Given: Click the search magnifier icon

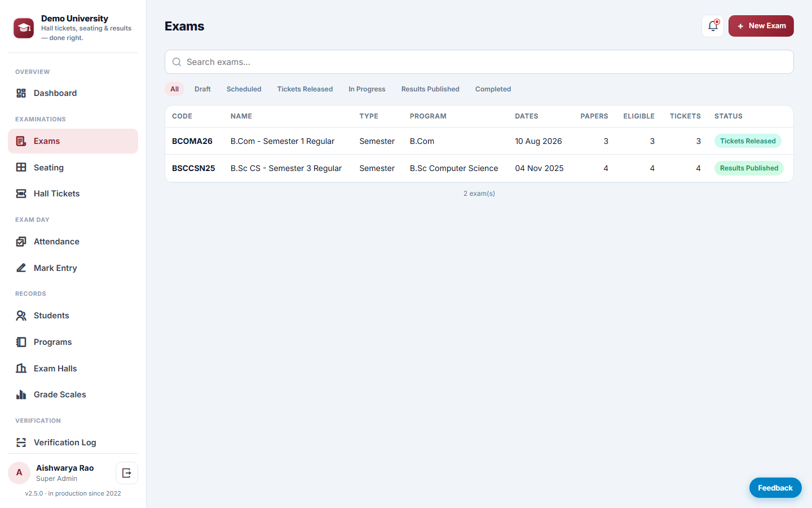Looking at the screenshot, I should click(x=176, y=62).
